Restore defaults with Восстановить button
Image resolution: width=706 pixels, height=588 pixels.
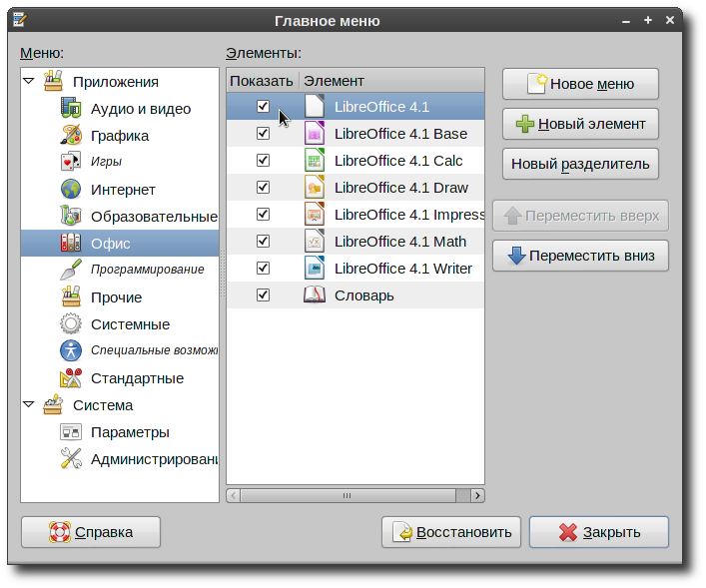tap(451, 532)
